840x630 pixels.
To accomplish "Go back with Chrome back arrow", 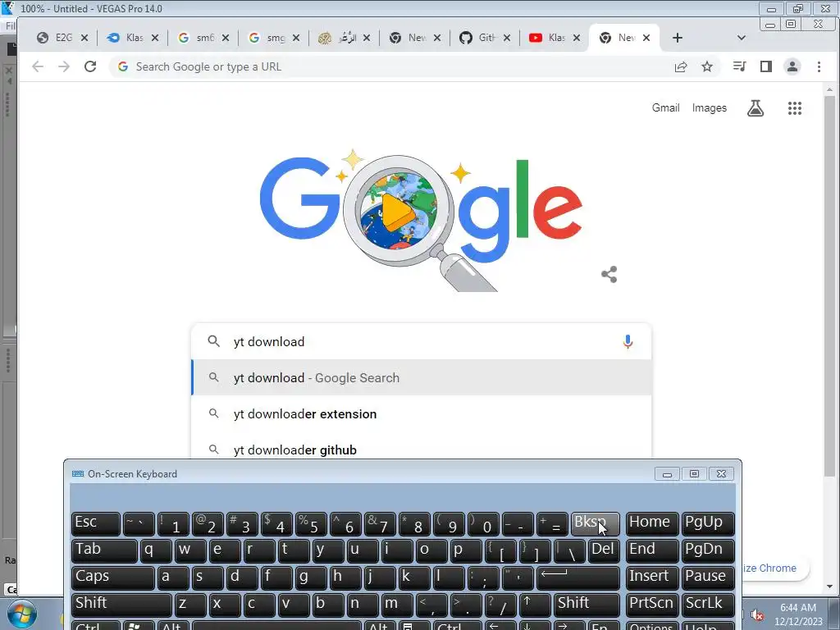I will point(38,66).
